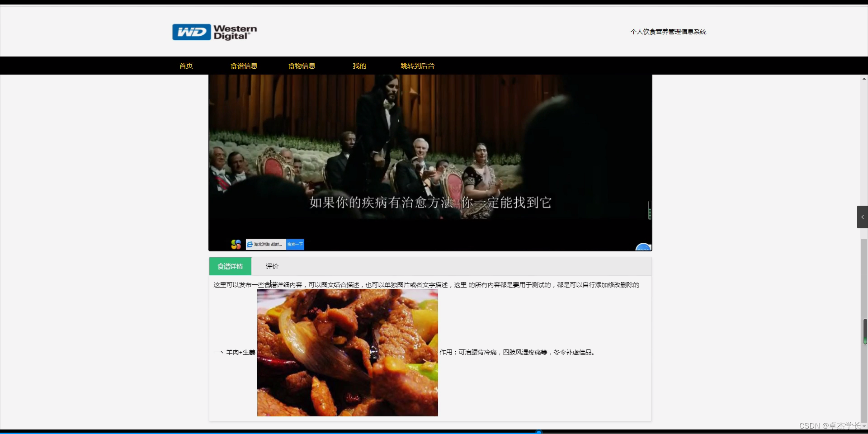Screen dimensions: 868x434
Task: Expand the dark side panel with the left chevron
Action: 862,217
